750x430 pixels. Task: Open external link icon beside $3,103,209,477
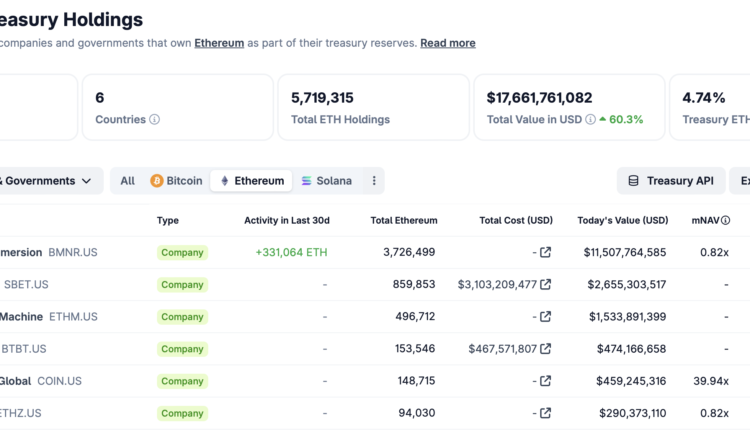click(545, 285)
